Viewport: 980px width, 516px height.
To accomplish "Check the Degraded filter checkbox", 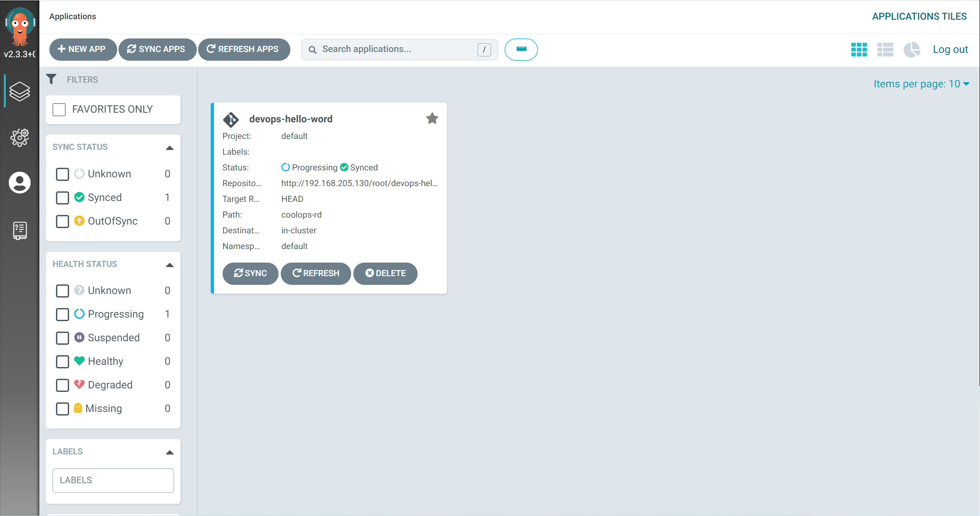I will pos(63,385).
